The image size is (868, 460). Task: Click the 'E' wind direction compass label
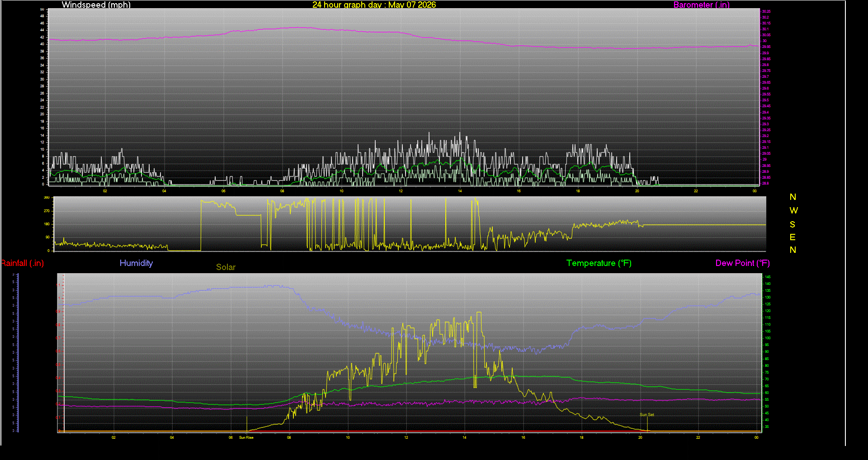[793, 237]
